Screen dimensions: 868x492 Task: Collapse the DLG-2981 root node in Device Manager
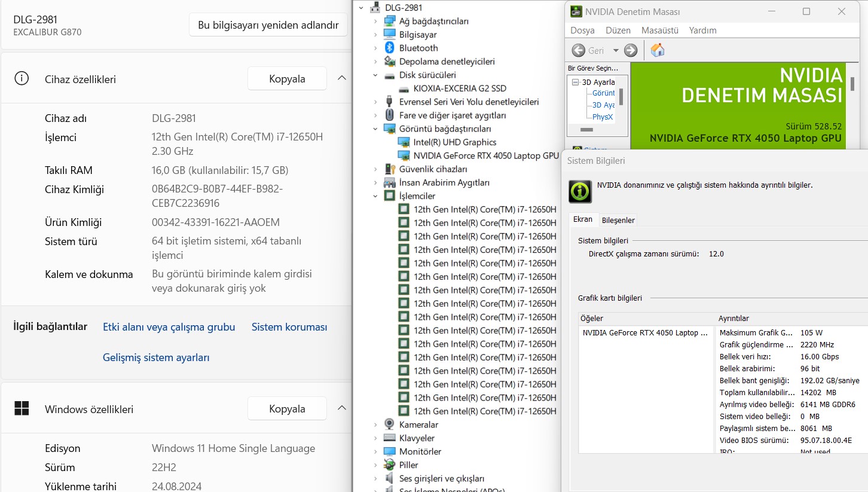pyautogui.click(x=360, y=8)
